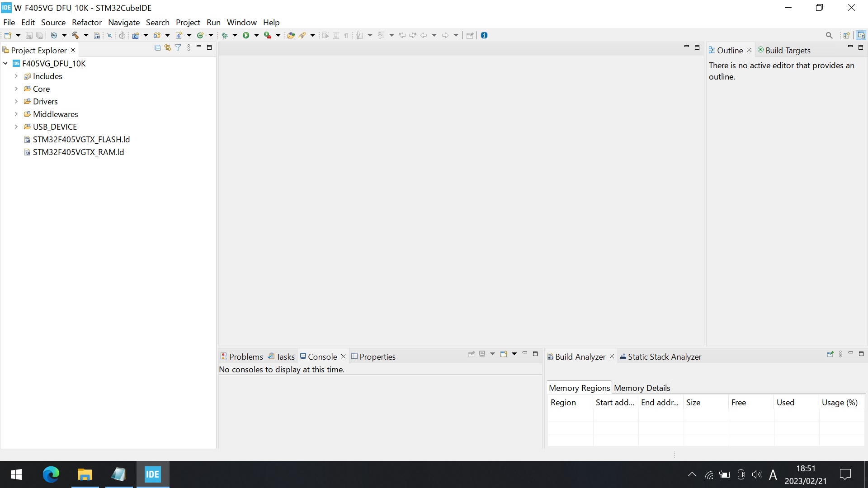Switch to the Static Stack Analyzer tab
The image size is (868, 488).
coord(660,357)
